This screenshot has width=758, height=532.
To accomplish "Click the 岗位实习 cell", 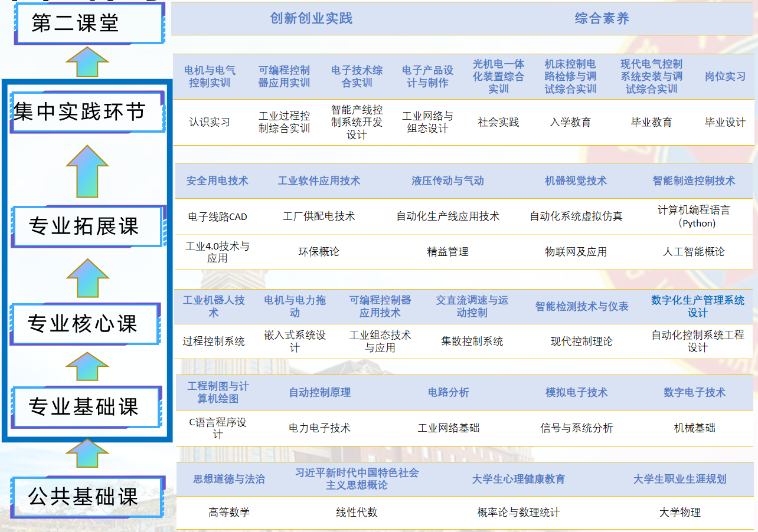I will point(725,77).
